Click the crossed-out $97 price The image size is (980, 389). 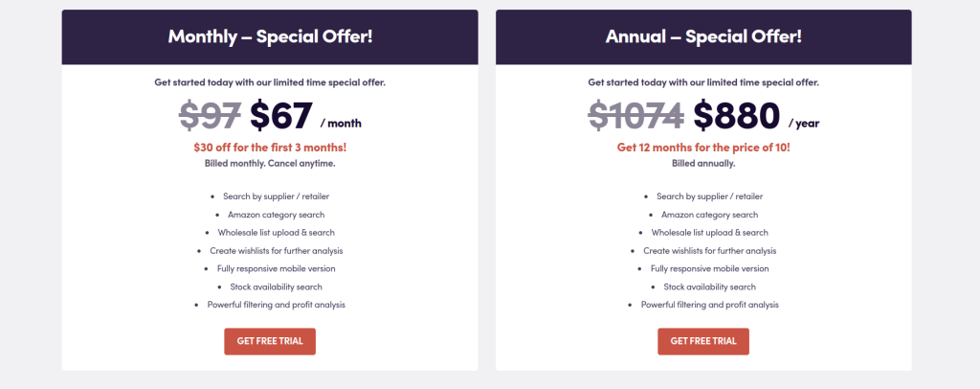click(210, 116)
